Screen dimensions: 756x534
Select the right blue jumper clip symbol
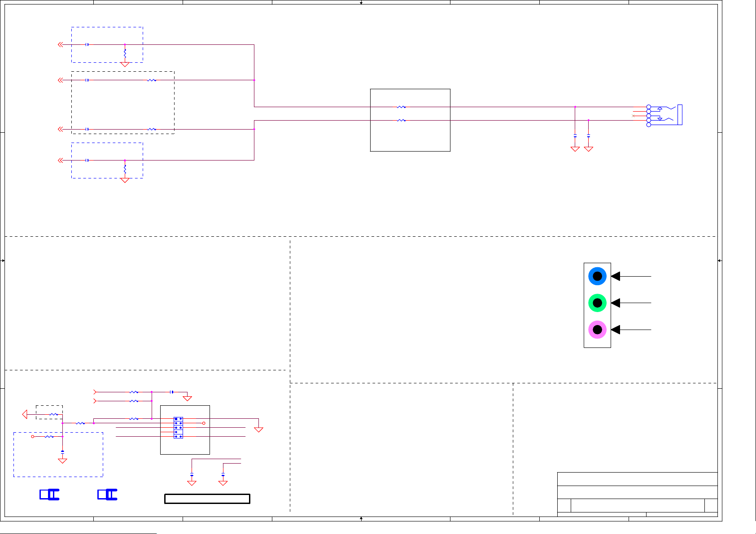pyautogui.click(x=107, y=494)
